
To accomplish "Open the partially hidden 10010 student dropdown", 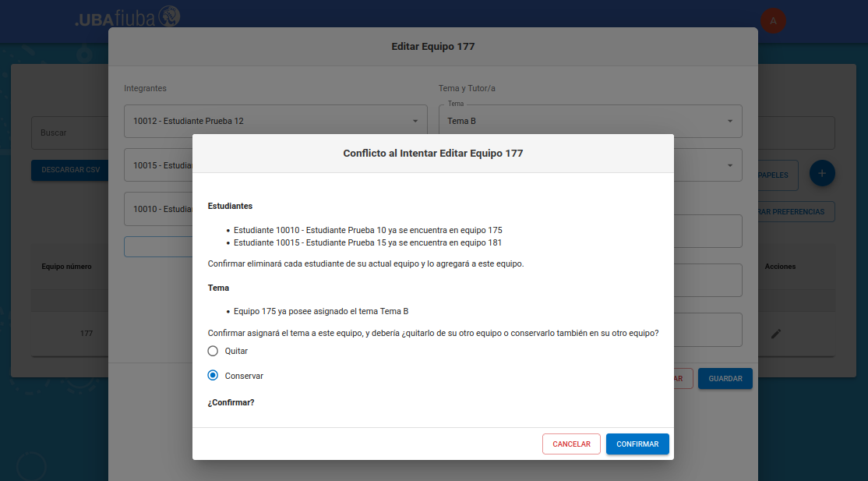I will point(158,209).
